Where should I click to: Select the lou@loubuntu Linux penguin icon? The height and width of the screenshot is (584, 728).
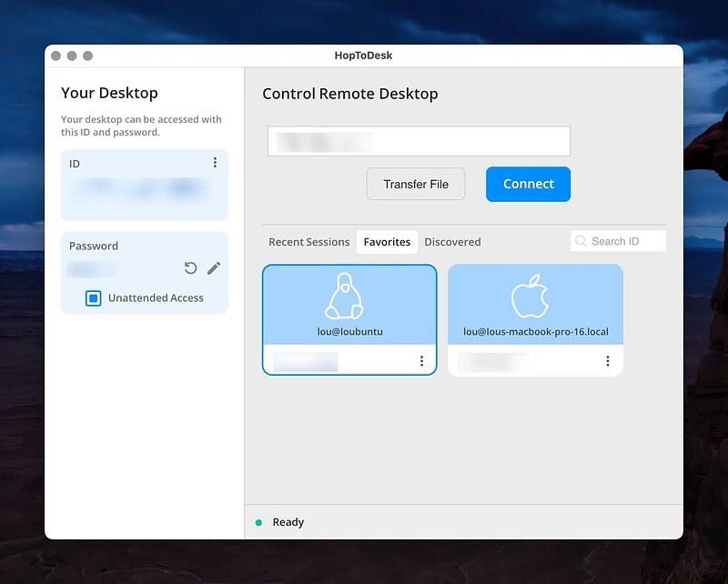click(x=344, y=297)
